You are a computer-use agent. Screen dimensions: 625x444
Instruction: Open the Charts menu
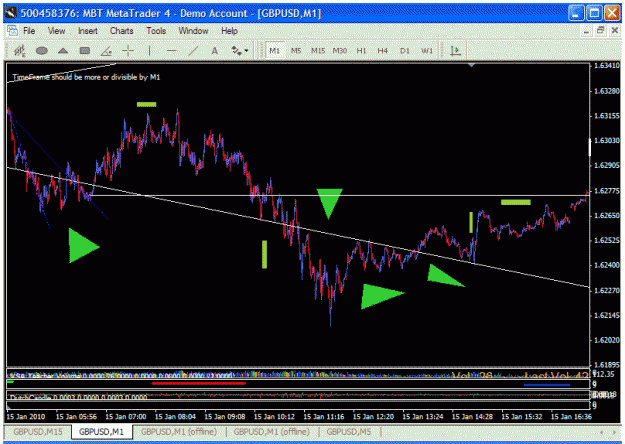[122, 31]
